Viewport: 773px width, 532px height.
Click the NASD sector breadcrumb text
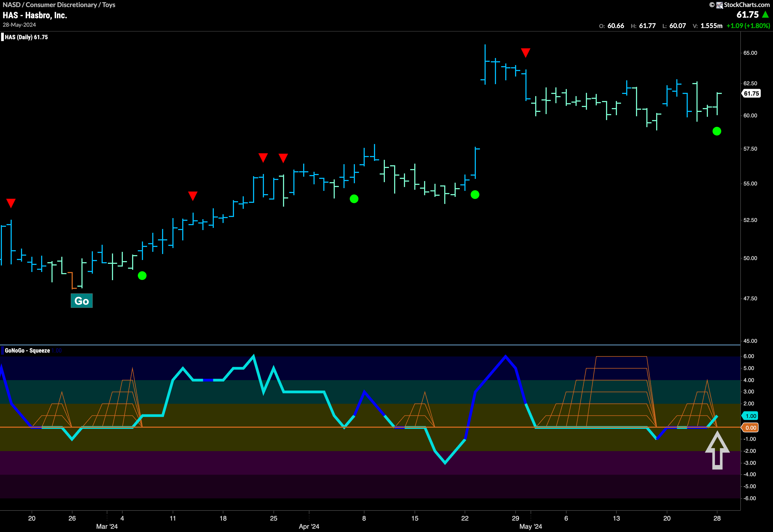click(59, 5)
